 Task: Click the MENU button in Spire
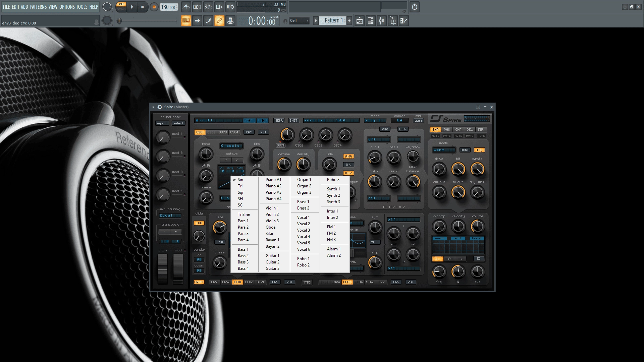click(x=279, y=121)
